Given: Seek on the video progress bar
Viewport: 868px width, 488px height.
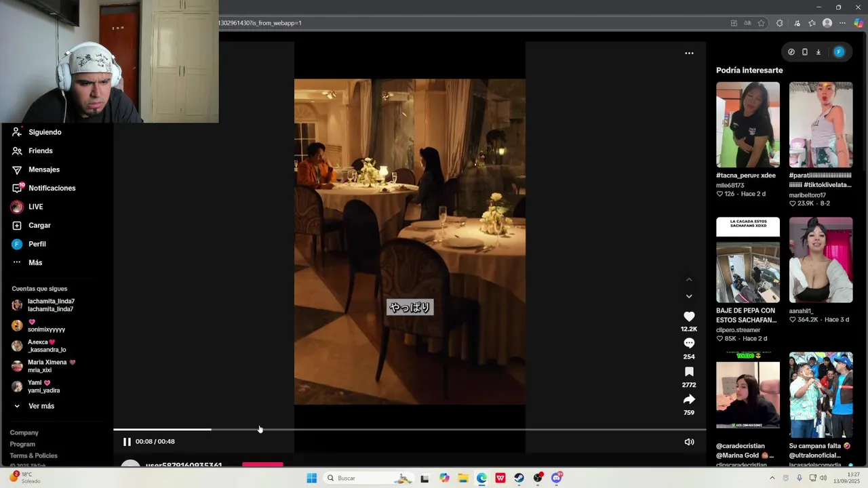Looking at the screenshot, I should (410, 429).
